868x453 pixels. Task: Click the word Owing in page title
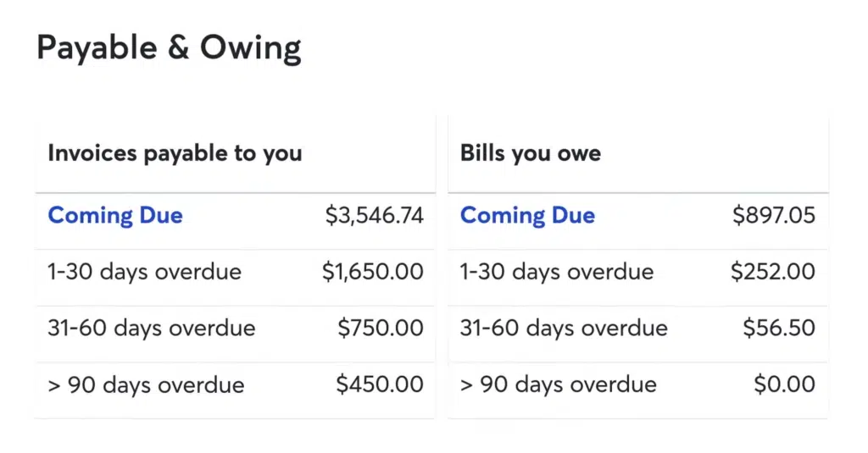[250, 49]
